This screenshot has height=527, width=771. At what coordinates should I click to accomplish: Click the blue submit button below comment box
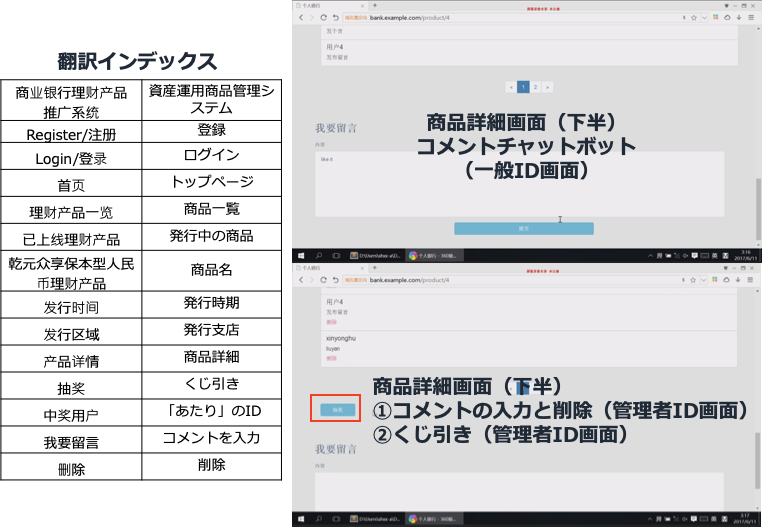(524, 229)
